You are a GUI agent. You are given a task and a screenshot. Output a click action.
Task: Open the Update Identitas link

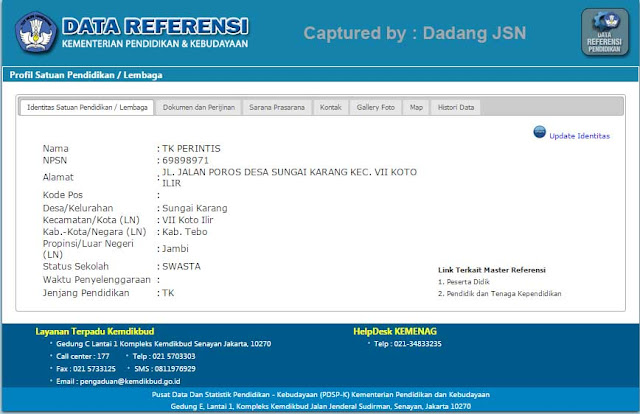[579, 136]
